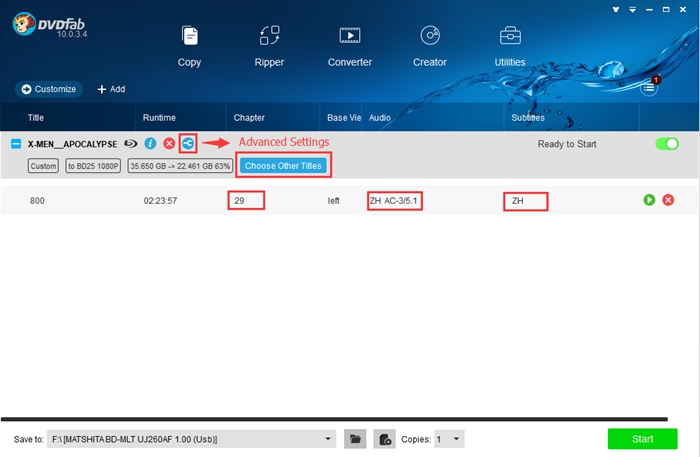This screenshot has height=457, width=700.
Task: Open the ZH AC-3/5.1 audio selector
Action: pyautogui.click(x=394, y=201)
